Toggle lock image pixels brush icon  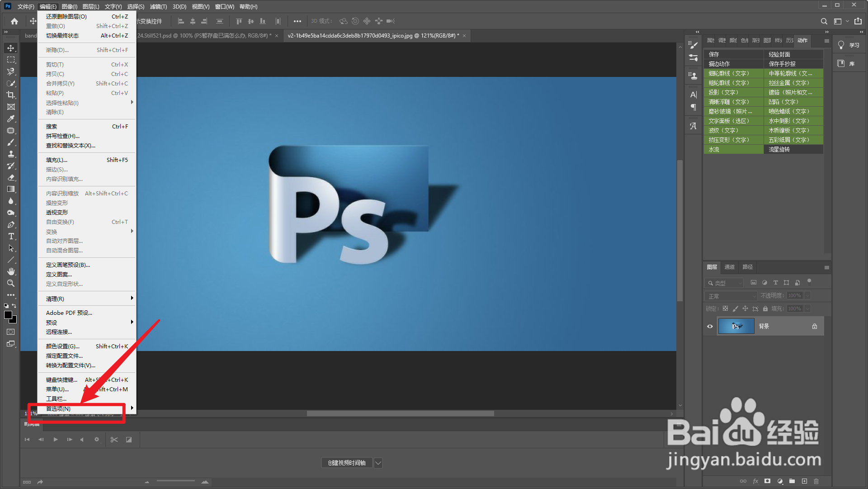735,309
